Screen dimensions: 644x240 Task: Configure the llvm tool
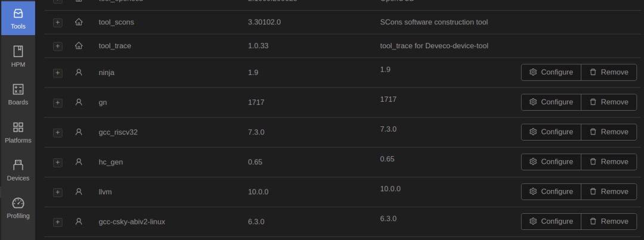551,192
